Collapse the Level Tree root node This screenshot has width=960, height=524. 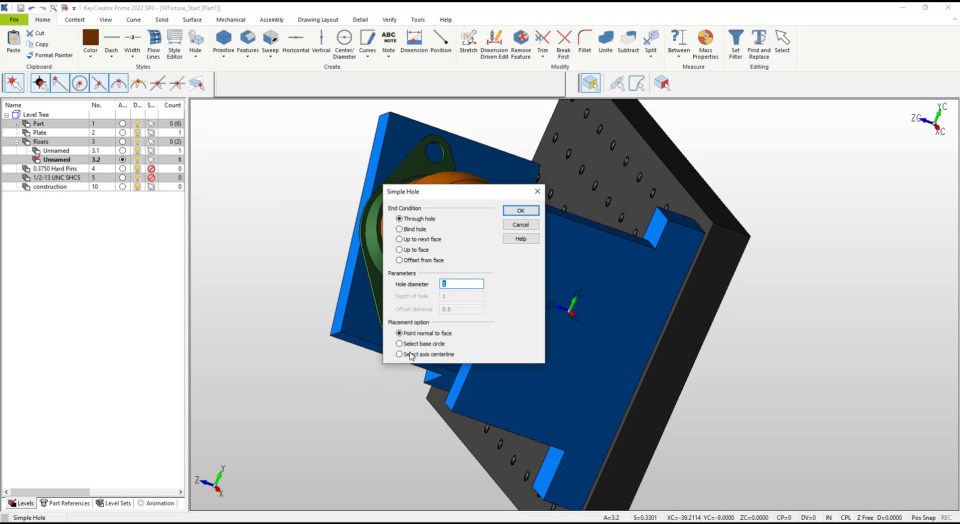7,114
